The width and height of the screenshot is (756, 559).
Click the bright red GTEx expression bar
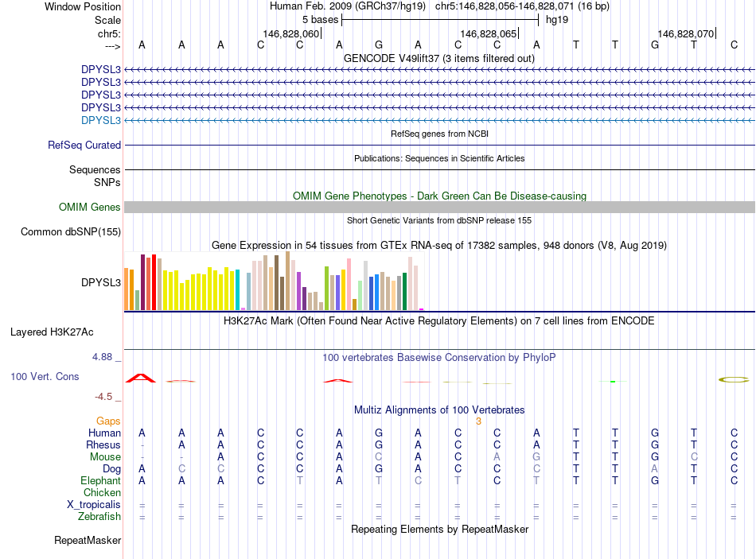coord(154,282)
